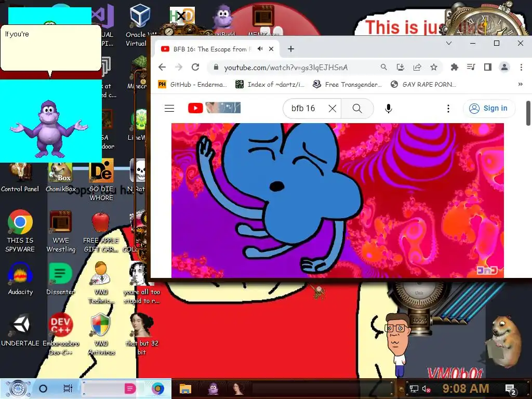Sign in to YouTube

tap(488, 108)
